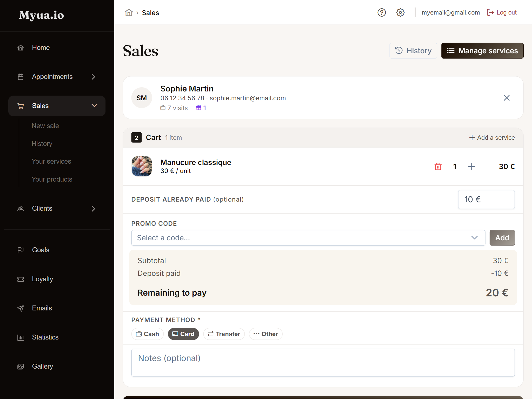Image resolution: width=532 pixels, height=399 pixels.
Task: Open Your products submenu item
Action: 52,179
